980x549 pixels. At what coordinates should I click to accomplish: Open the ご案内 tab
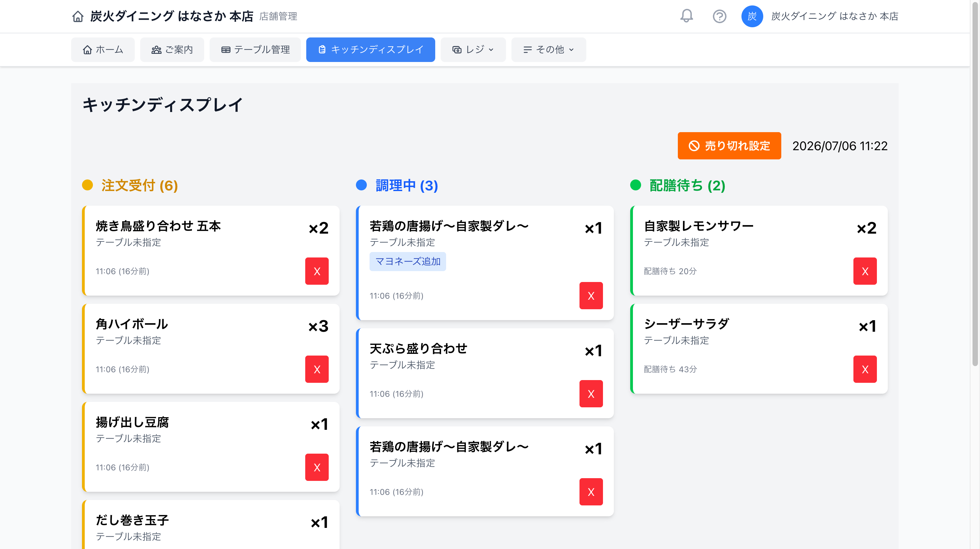172,49
